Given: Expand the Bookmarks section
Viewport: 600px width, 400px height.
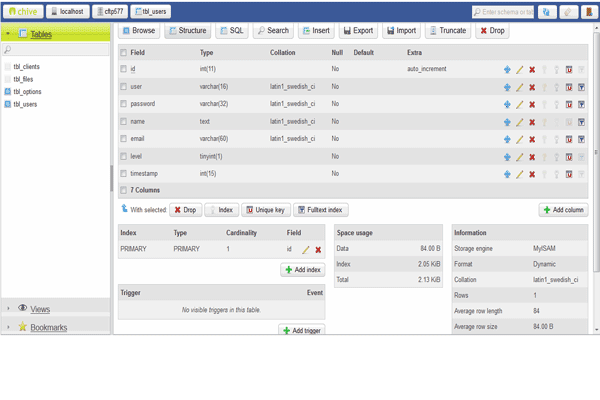Looking at the screenshot, I should 48,327.
